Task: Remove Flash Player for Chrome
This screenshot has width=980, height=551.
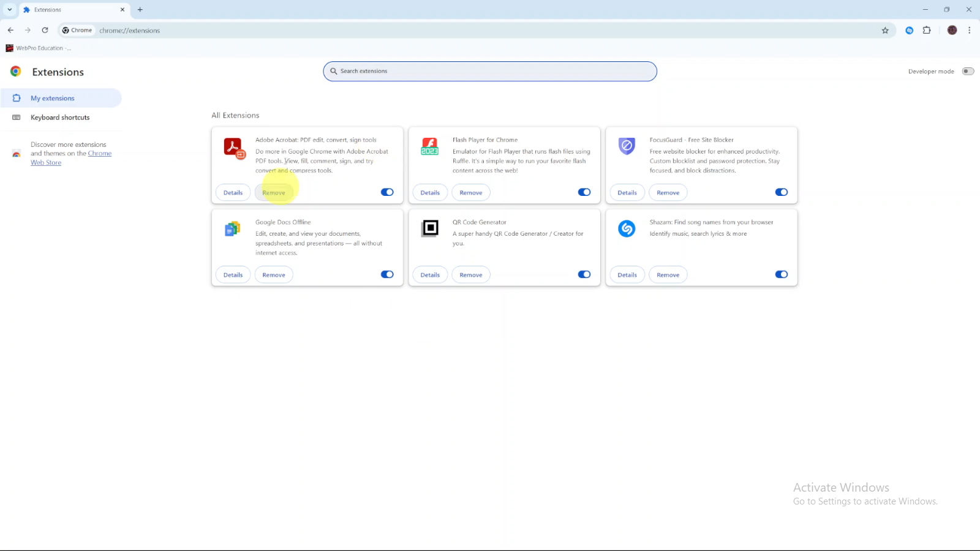Action: 471,192
